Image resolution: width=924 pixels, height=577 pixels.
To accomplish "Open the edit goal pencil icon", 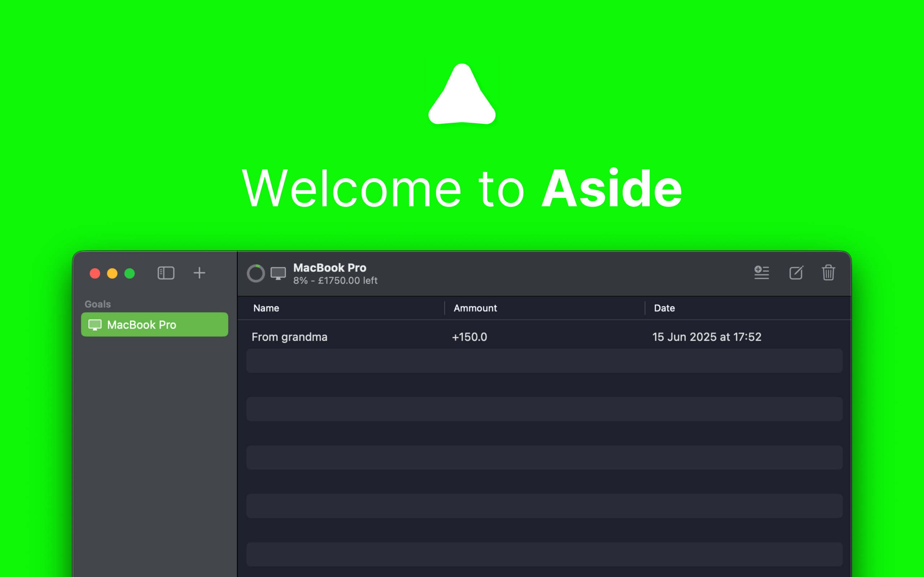I will tap(796, 273).
